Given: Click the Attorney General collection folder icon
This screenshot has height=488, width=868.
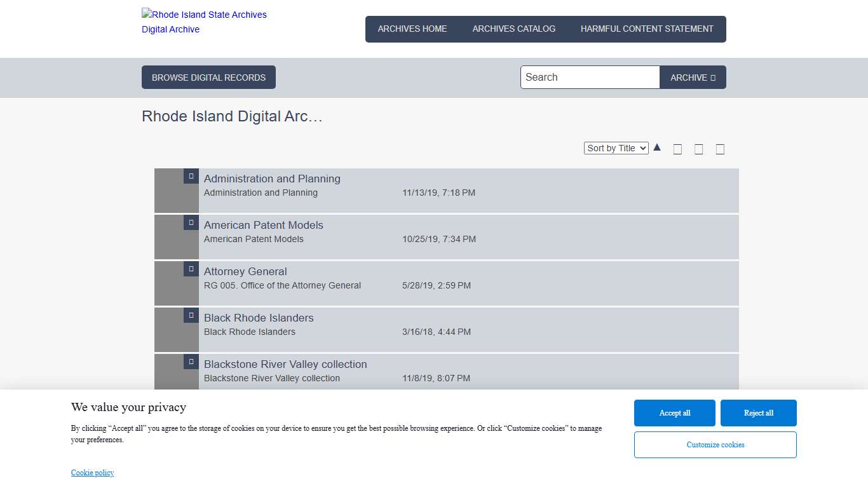Looking at the screenshot, I should coord(191,269).
